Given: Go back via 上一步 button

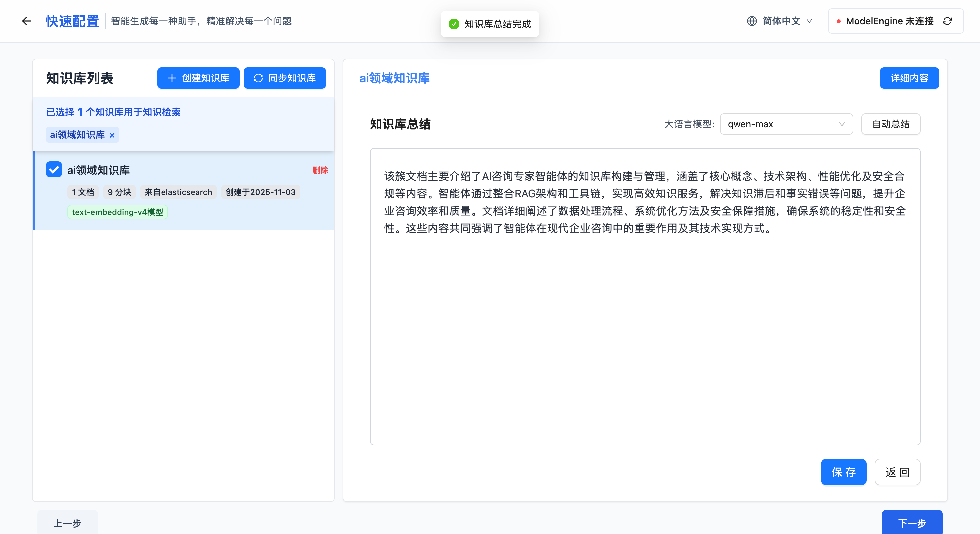Looking at the screenshot, I should [x=67, y=523].
